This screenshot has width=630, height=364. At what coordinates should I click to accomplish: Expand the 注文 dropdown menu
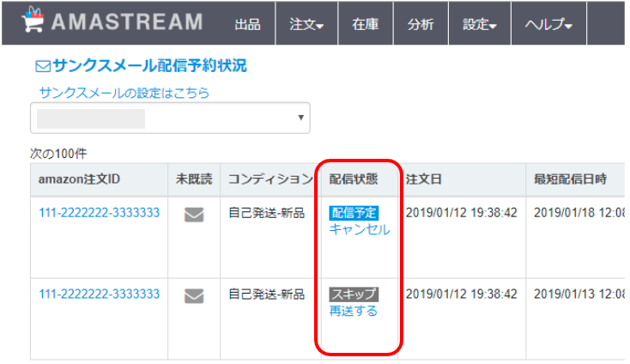pyautogui.click(x=306, y=24)
